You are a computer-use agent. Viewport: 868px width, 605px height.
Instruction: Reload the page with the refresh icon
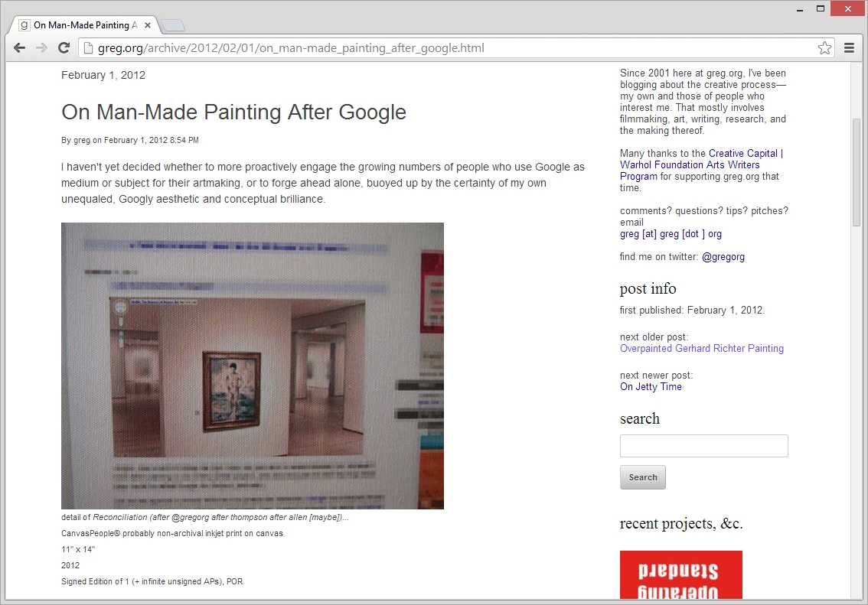[x=64, y=48]
